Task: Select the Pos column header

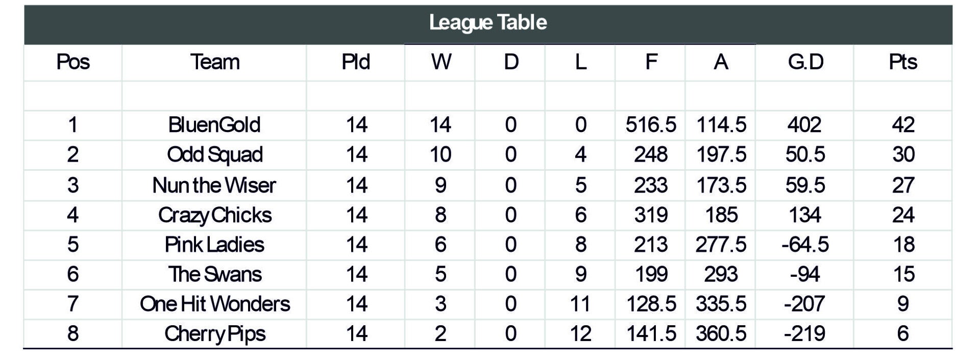Action: [x=73, y=62]
